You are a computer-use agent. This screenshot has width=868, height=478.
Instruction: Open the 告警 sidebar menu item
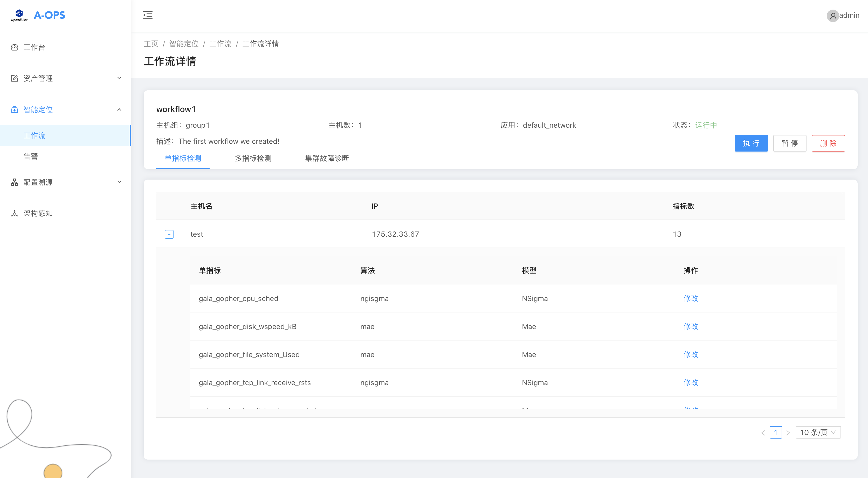coord(31,156)
